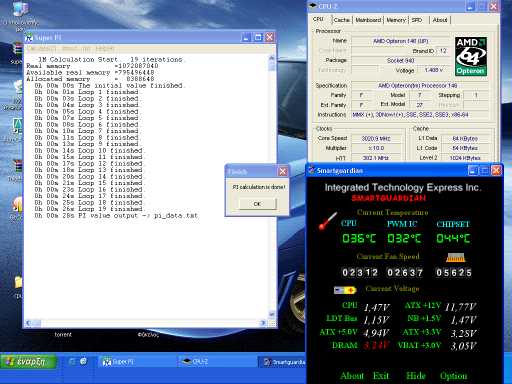
Task: Click the CPU voltage value 1,47V beside CPU label
Action: tap(377, 307)
